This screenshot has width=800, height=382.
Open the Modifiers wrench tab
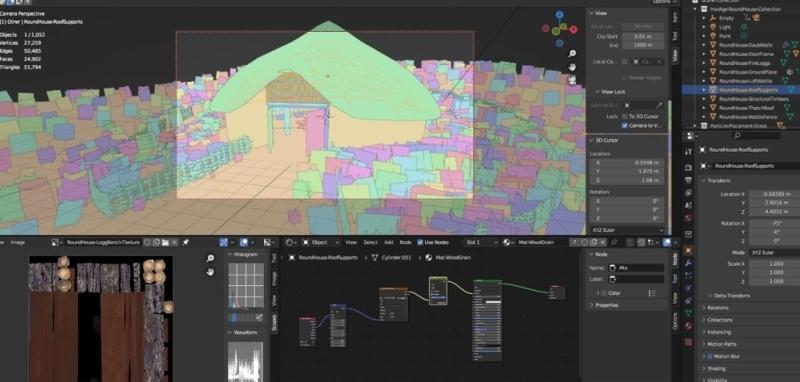tap(688, 263)
